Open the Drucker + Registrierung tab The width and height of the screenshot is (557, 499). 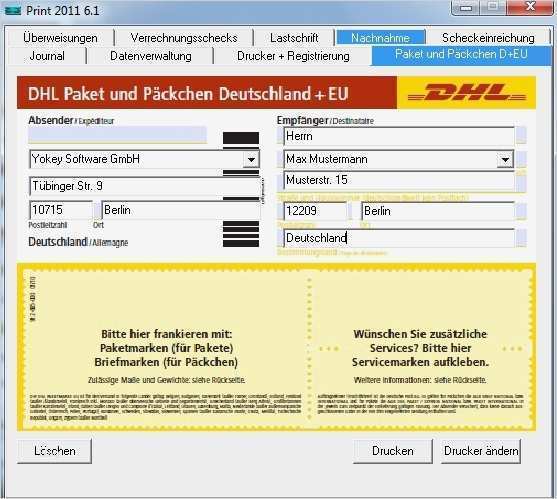coord(293,56)
